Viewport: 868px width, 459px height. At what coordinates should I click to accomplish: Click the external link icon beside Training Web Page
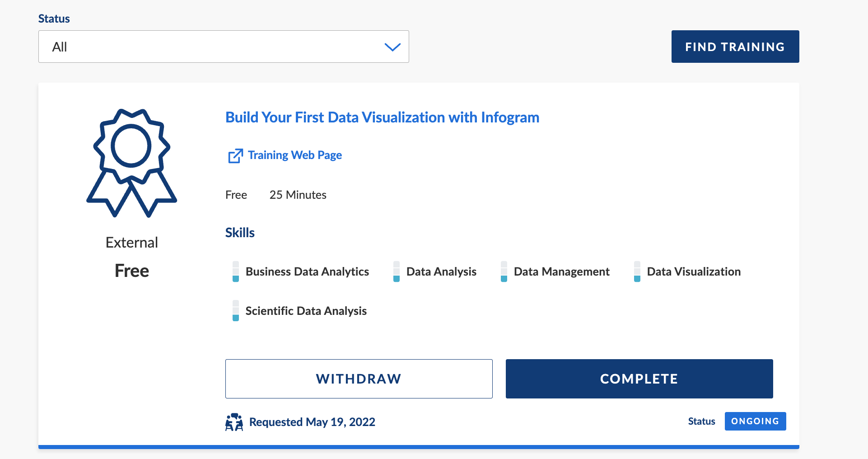[x=235, y=156]
